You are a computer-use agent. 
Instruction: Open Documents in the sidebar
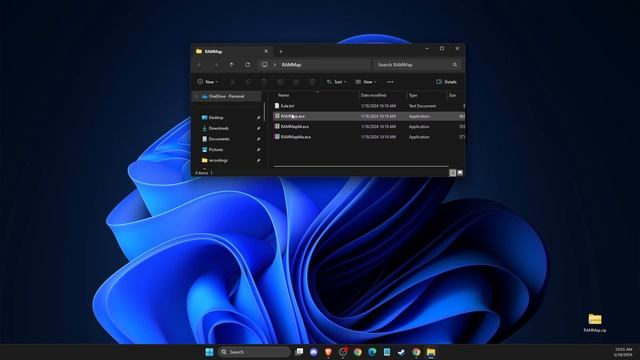[219, 139]
